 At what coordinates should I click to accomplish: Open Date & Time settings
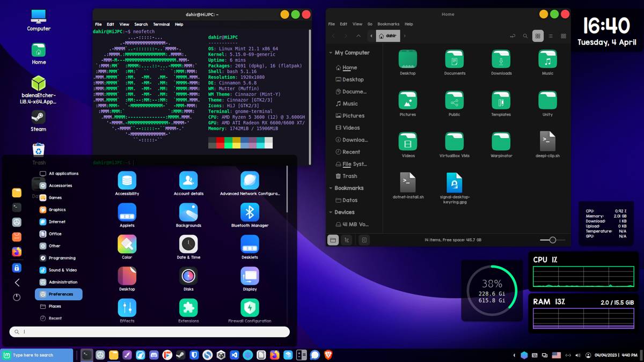click(x=188, y=247)
